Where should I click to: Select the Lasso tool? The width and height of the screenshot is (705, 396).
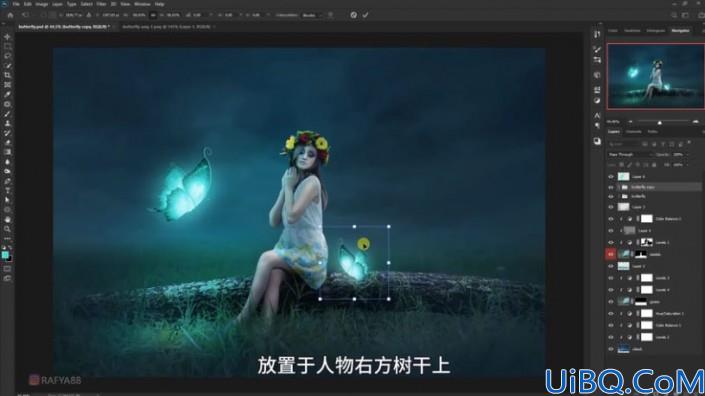tap(7, 56)
